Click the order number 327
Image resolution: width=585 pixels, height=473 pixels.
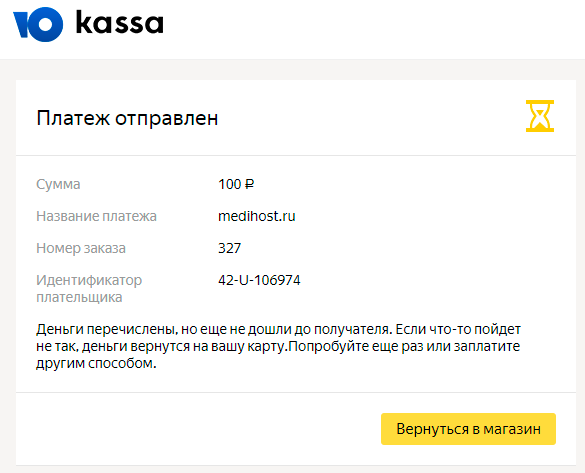coord(229,248)
